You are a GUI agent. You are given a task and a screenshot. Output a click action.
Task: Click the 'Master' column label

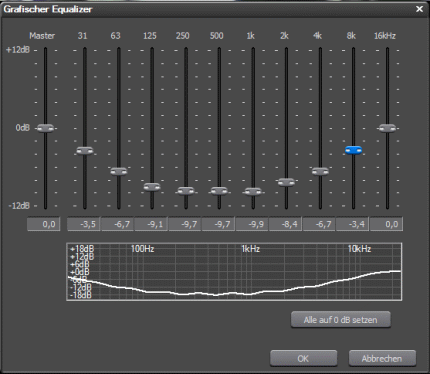(x=42, y=36)
